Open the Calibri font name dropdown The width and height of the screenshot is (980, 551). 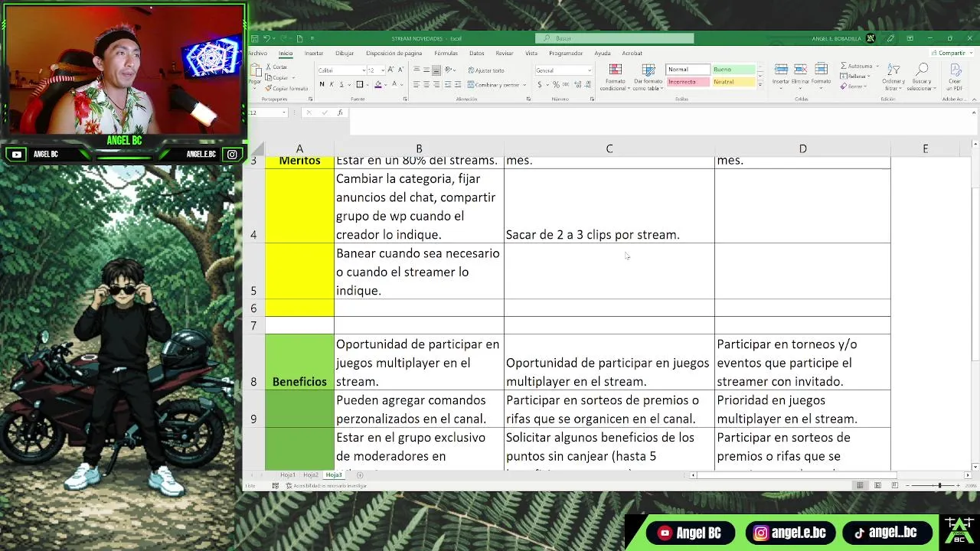pos(364,70)
